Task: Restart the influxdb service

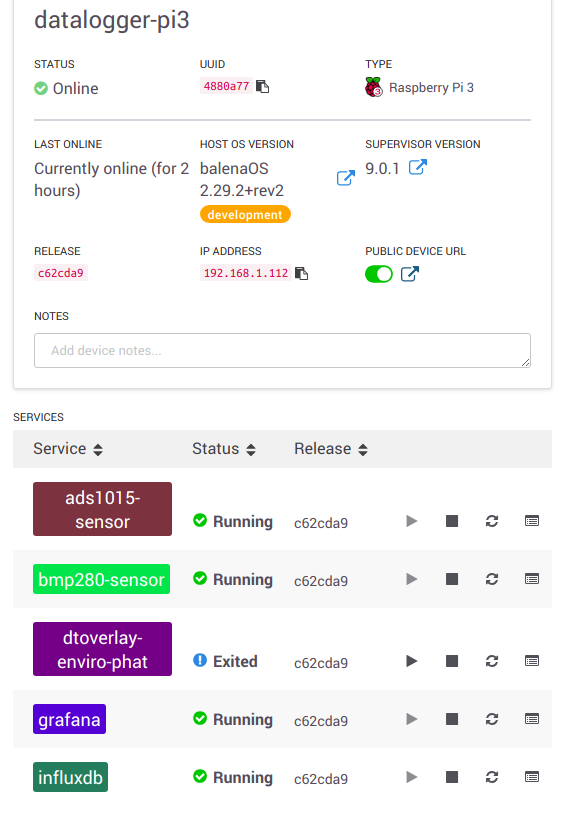Action: tap(492, 777)
